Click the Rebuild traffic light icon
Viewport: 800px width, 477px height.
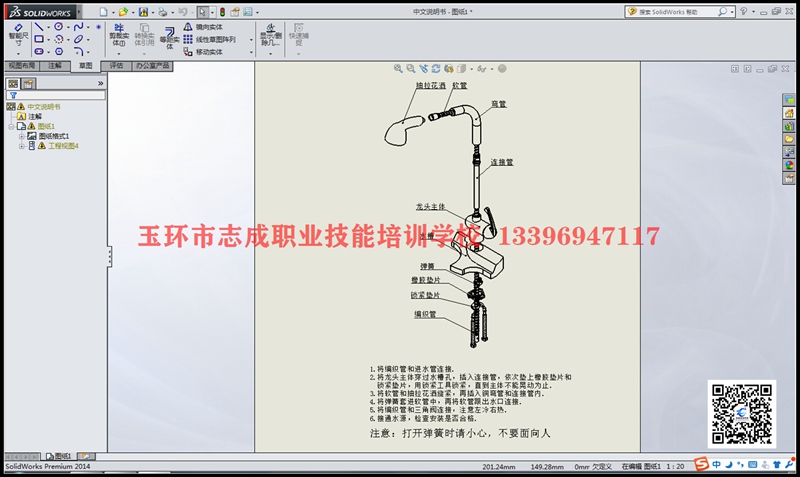point(222,12)
